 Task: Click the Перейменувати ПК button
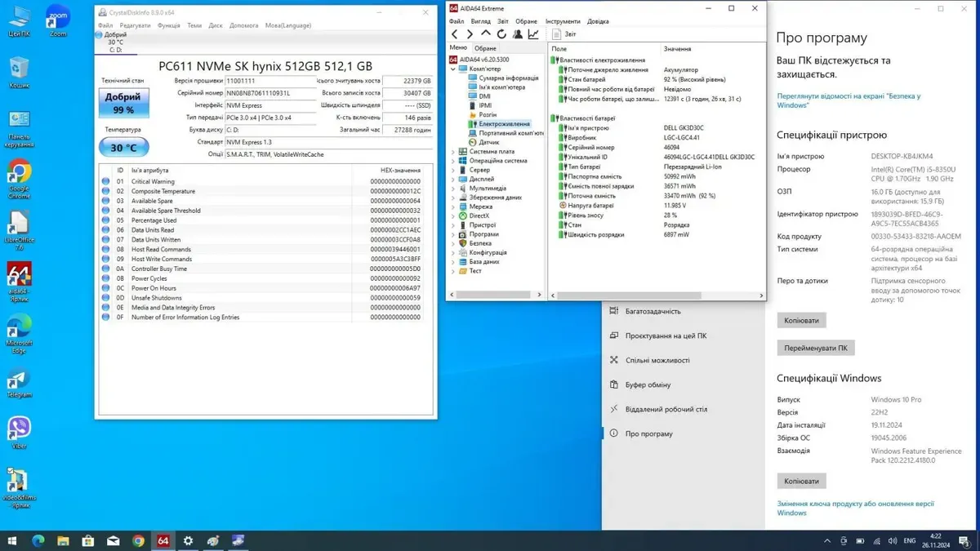(815, 348)
